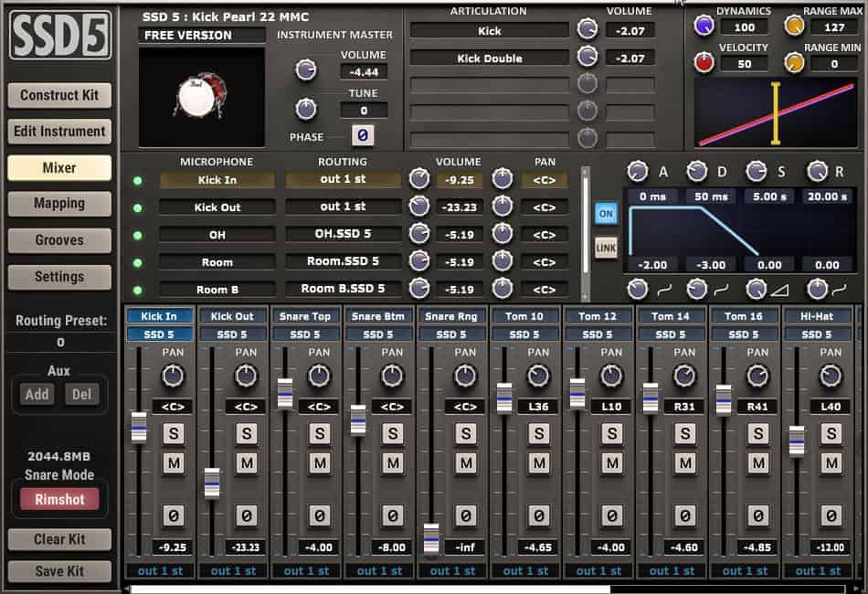Viewport: 868px width, 594px height.
Task: Switch to the Mapping panel
Action: (x=59, y=204)
